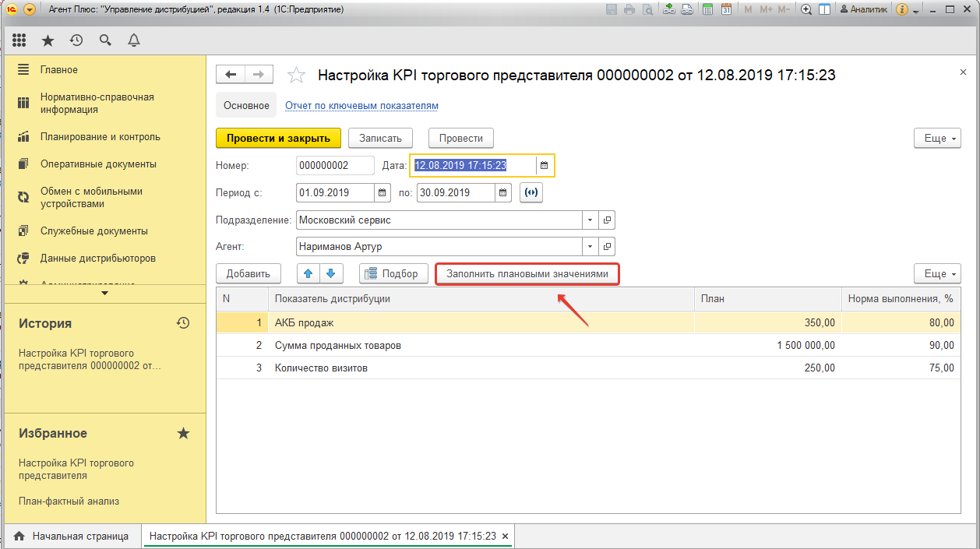Open notifications bell icon

(134, 40)
